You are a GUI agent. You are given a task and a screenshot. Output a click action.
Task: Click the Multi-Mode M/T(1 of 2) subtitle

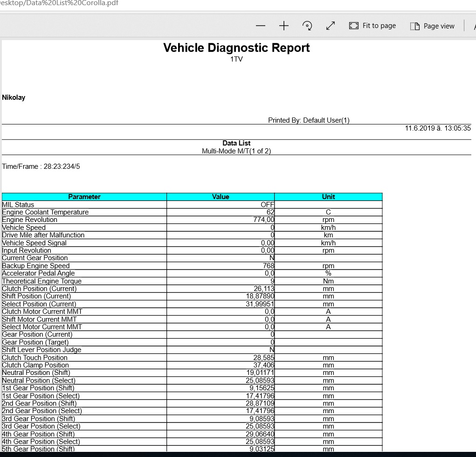236,151
